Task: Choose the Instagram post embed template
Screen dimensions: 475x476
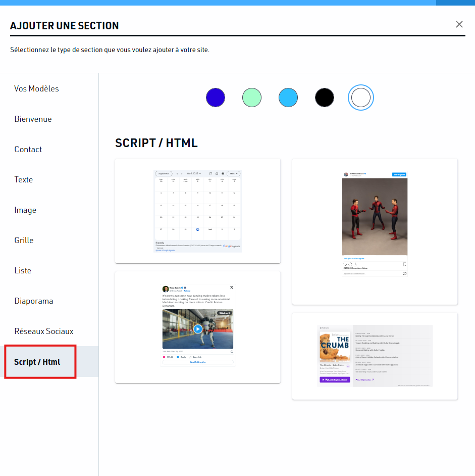Action: [x=375, y=231]
